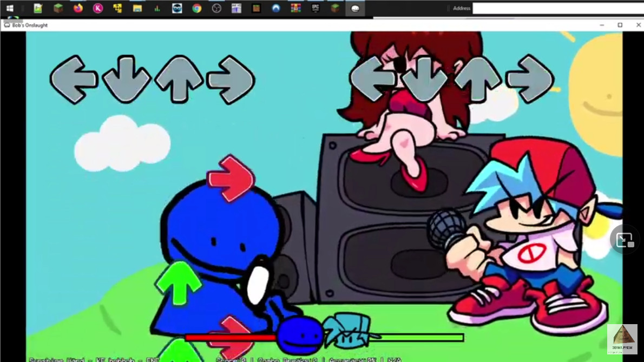Click the channel watermark logo in the bottom-right corner
This screenshot has width=644, height=362.
tap(622, 339)
